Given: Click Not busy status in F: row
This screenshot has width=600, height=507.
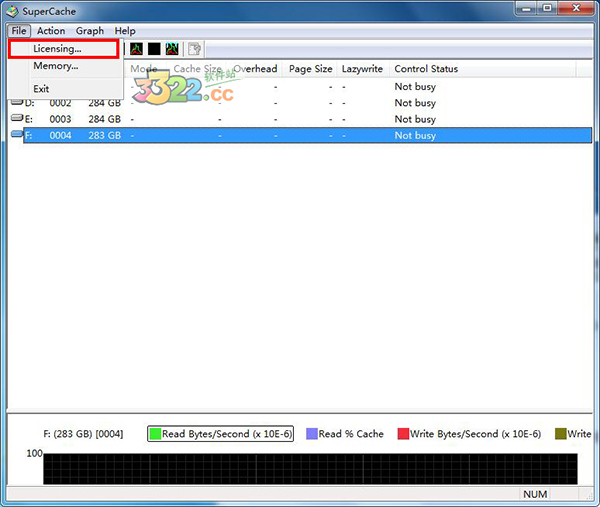Looking at the screenshot, I should coord(415,135).
